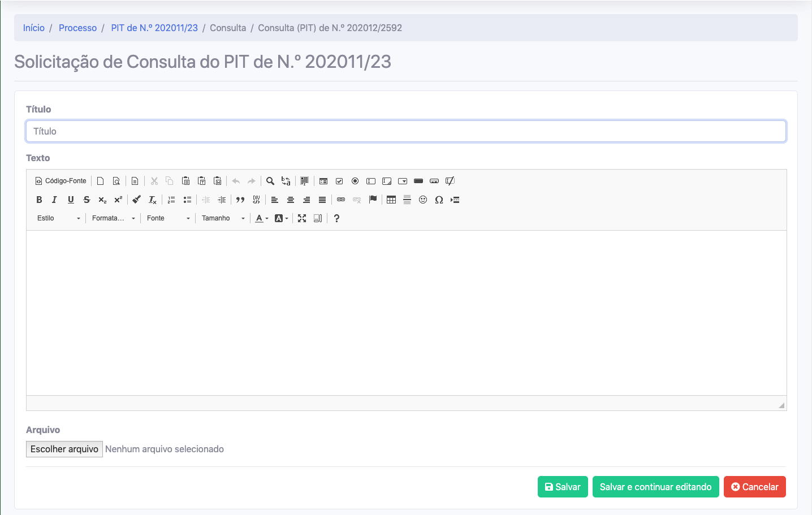This screenshot has width=812, height=515.
Task: Maximize the editor area
Action: click(x=302, y=218)
